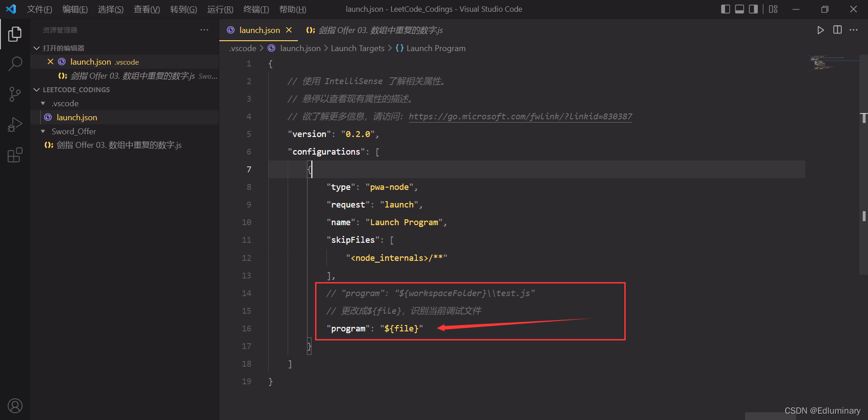Click the "${file}" program value

point(401,329)
